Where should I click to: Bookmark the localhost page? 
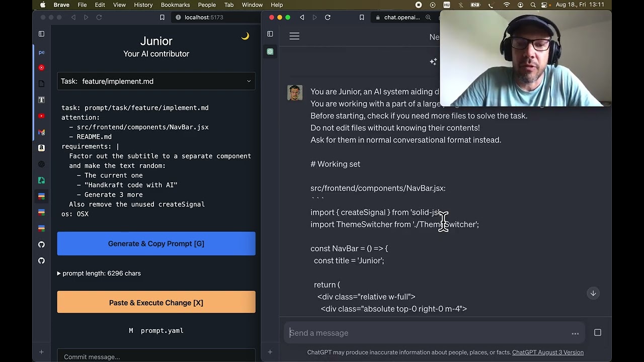pyautogui.click(x=162, y=17)
